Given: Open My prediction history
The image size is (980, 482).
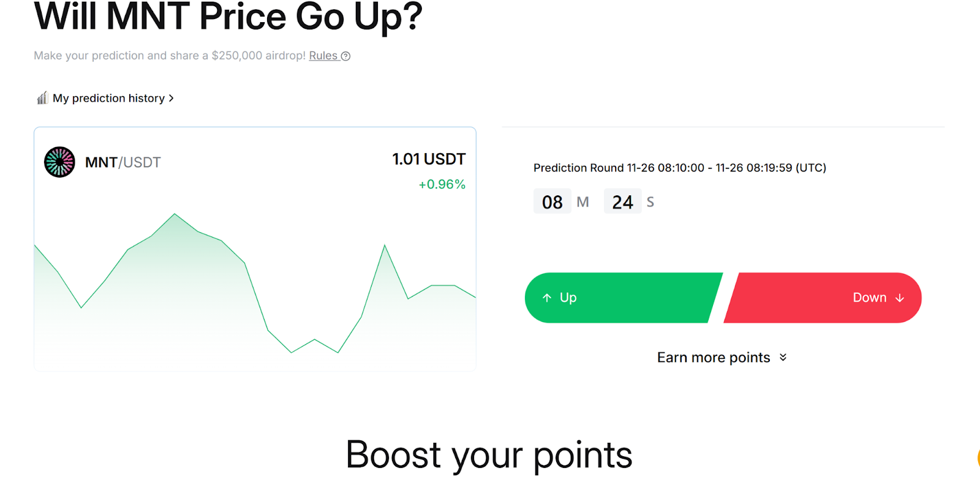Looking at the screenshot, I should click(x=109, y=98).
